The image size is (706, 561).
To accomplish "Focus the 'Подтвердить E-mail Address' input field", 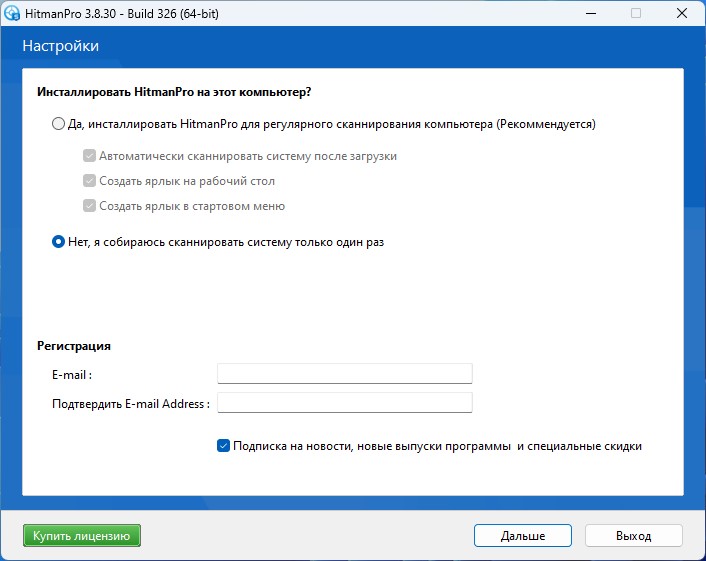I will coord(344,403).
